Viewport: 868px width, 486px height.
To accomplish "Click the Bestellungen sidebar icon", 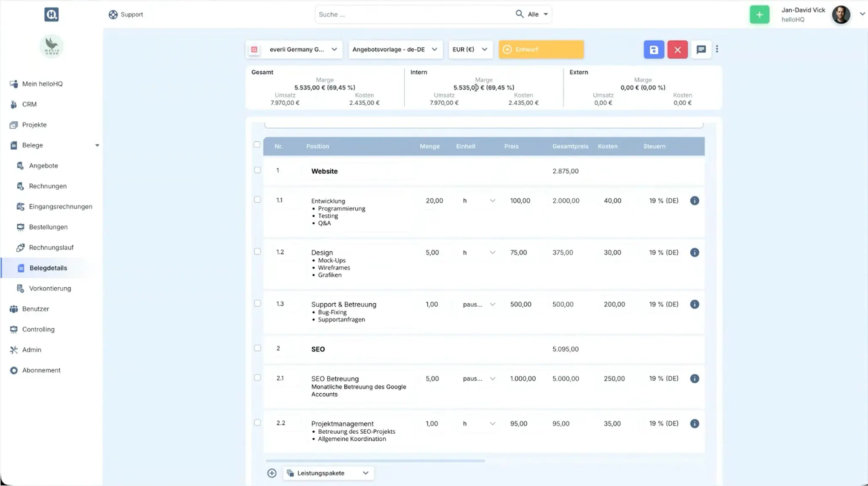I will 20,227.
